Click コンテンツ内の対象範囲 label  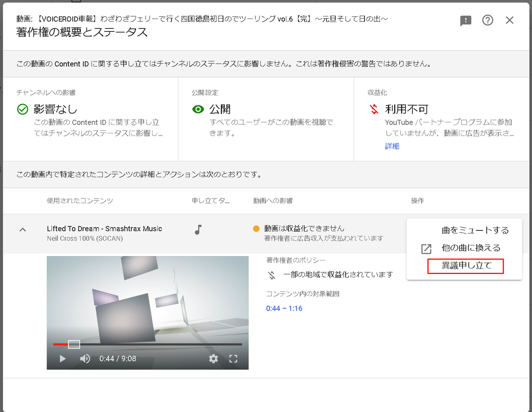click(303, 294)
